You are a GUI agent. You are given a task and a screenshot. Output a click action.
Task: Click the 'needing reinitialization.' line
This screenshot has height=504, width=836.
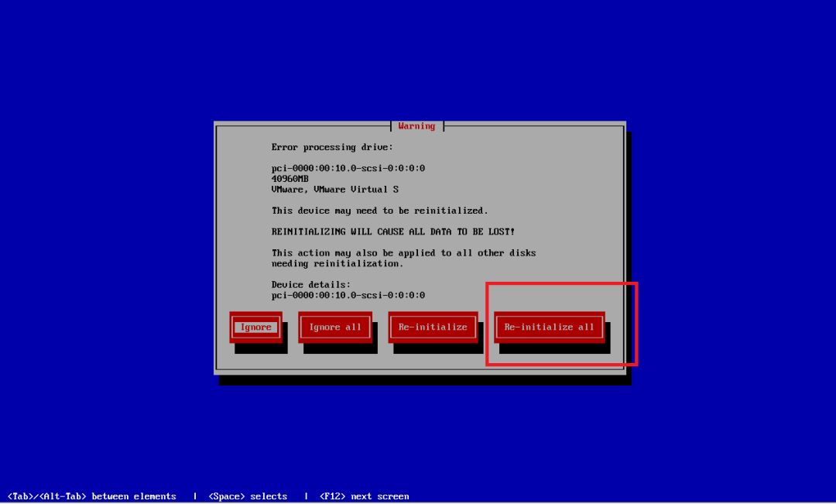pos(337,263)
